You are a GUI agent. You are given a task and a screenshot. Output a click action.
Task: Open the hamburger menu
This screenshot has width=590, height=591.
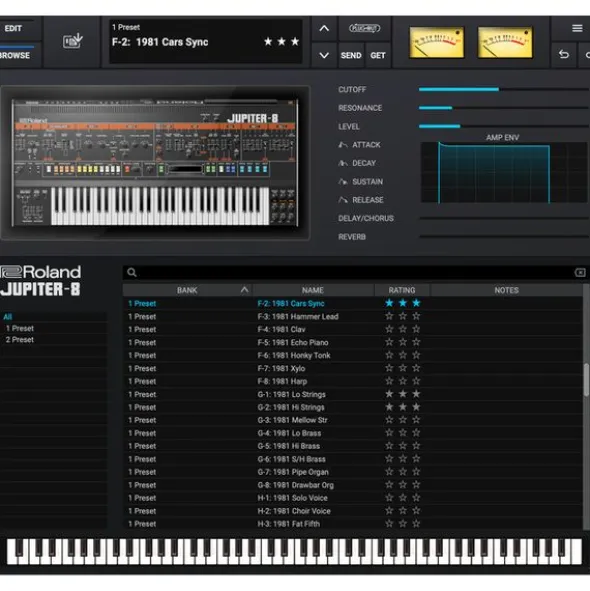(x=577, y=28)
